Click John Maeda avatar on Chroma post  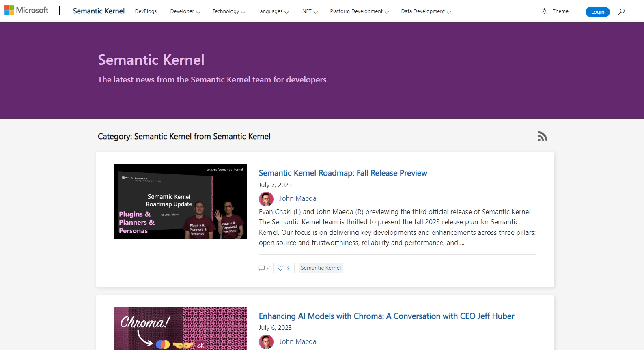click(266, 342)
